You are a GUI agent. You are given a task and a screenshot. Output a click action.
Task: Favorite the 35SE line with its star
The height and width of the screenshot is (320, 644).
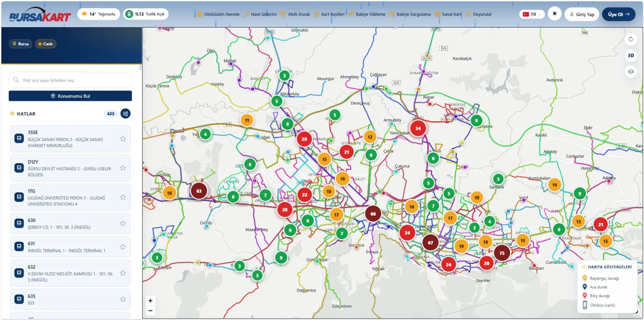pos(123,139)
